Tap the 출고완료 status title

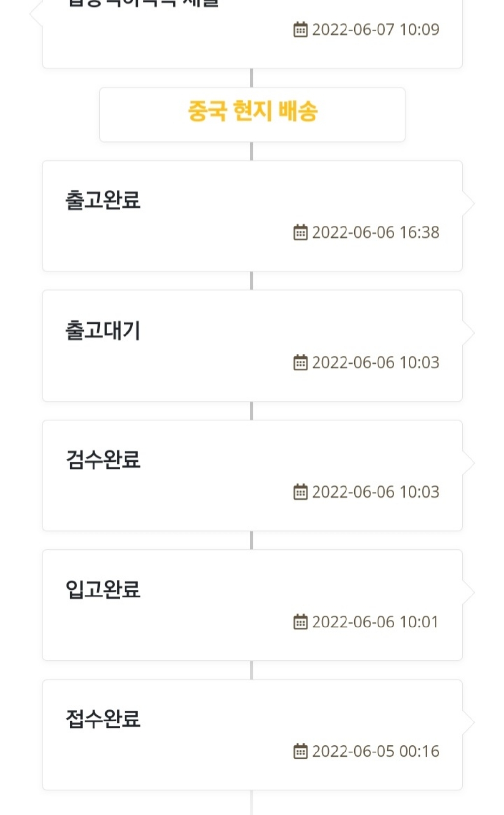click(x=103, y=200)
